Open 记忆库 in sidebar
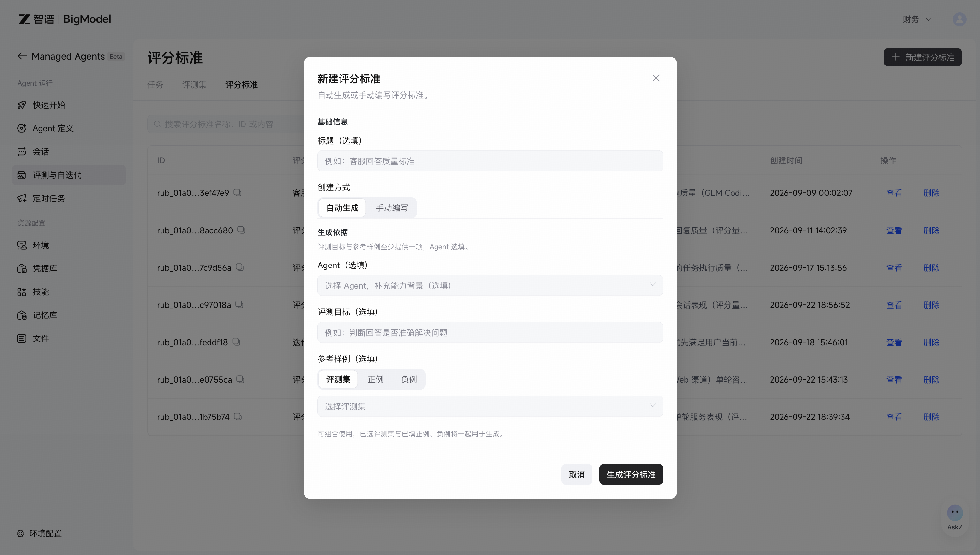Viewport: 980px width, 555px height. (x=69, y=315)
